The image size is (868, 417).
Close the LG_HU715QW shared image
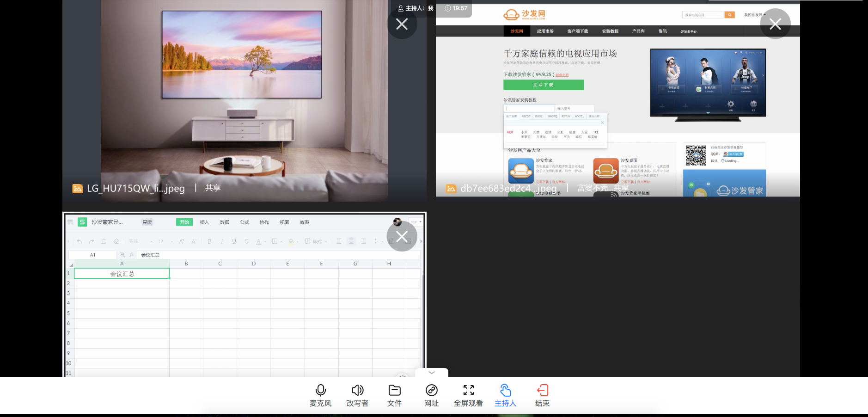[402, 24]
